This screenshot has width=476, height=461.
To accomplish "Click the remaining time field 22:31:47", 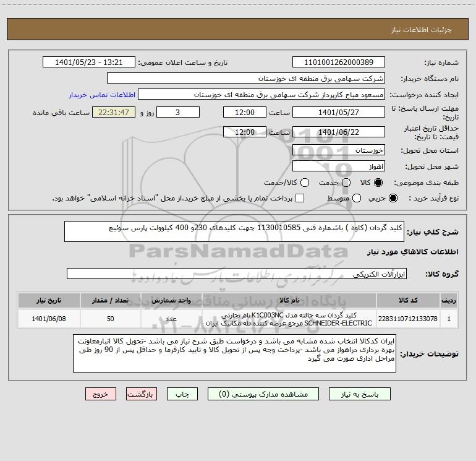I will click(114, 113).
